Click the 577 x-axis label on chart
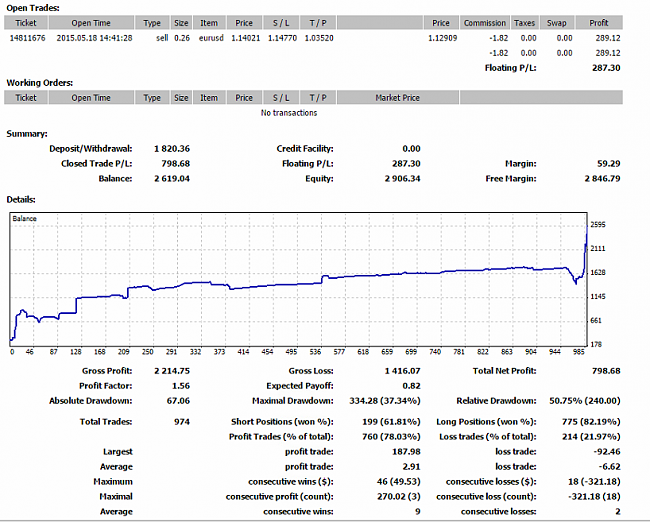This screenshot has height=522, width=650. pyautogui.click(x=339, y=352)
